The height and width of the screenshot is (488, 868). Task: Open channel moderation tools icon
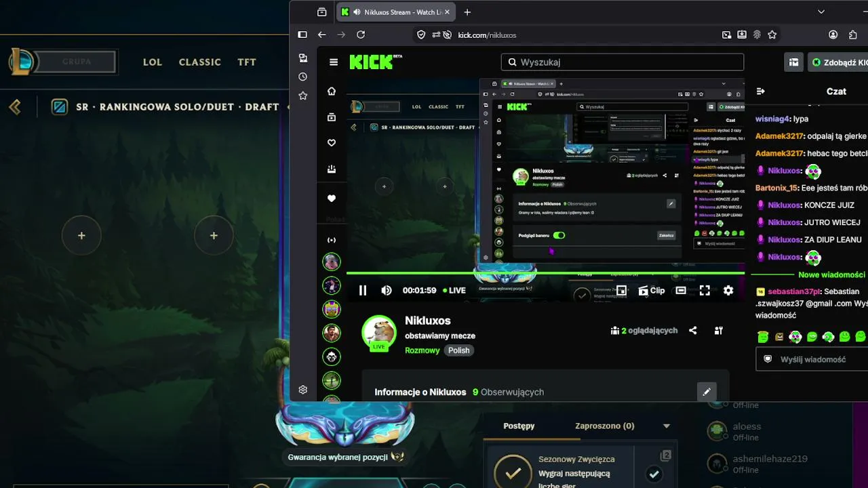(x=718, y=331)
